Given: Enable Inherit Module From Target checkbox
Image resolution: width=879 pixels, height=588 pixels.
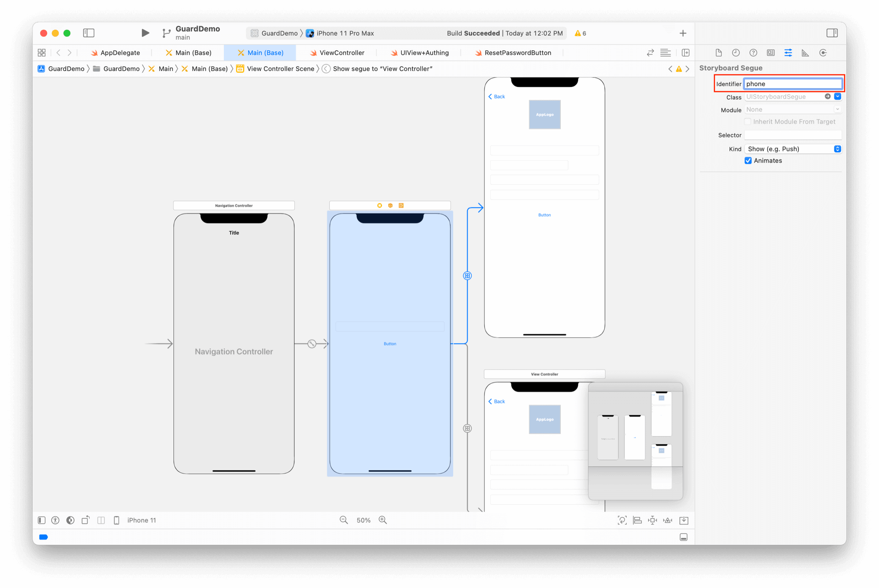Looking at the screenshot, I should pyautogui.click(x=748, y=122).
